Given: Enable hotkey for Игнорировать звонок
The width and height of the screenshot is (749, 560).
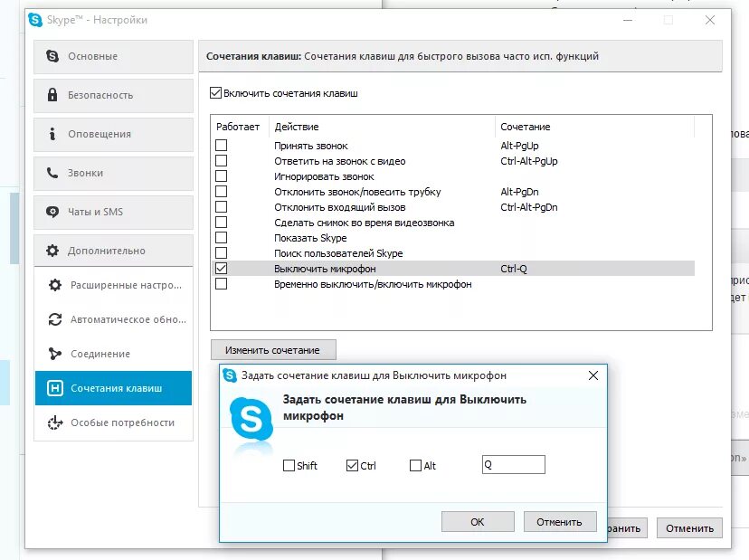Looking at the screenshot, I should 221,176.
